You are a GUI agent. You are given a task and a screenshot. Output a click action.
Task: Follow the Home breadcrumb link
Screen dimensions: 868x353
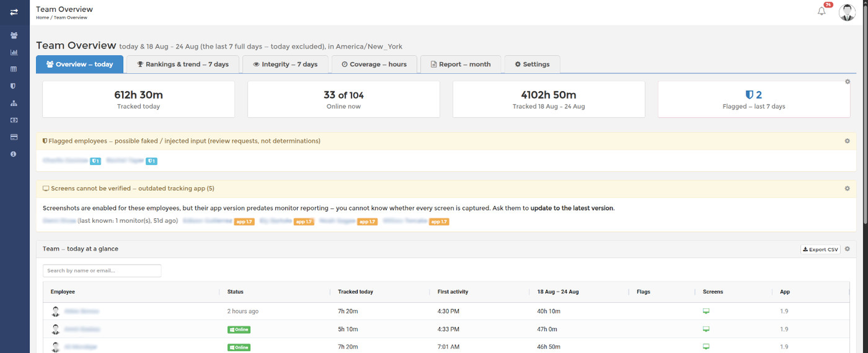(x=42, y=18)
